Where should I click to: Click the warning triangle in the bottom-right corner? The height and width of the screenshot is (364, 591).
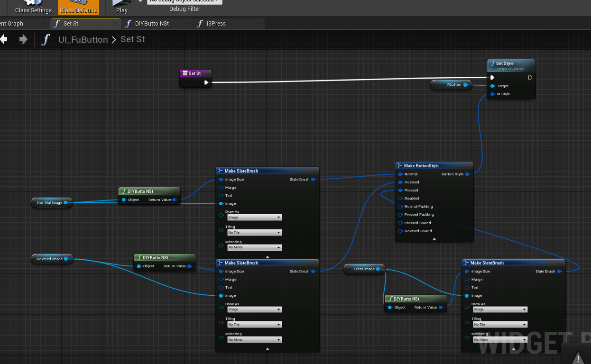point(577,358)
